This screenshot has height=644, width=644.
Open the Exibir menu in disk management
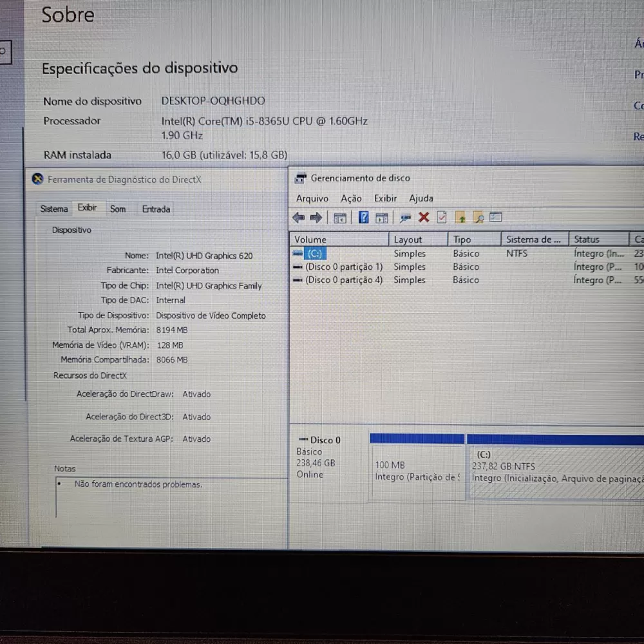coord(385,198)
